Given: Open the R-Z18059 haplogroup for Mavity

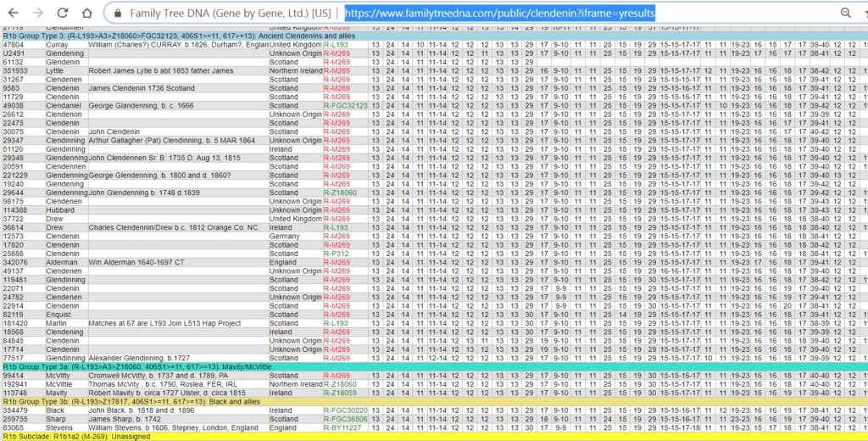Looking at the screenshot, I should [340, 393].
